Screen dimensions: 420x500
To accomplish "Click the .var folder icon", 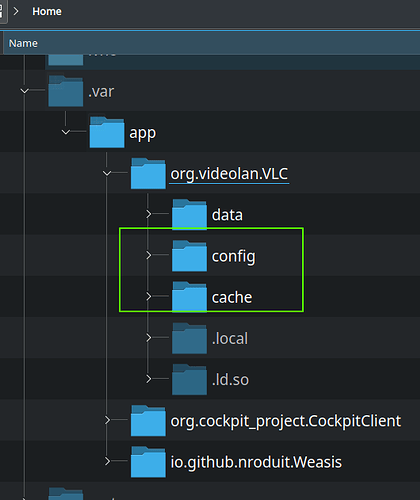I will tap(66, 91).
